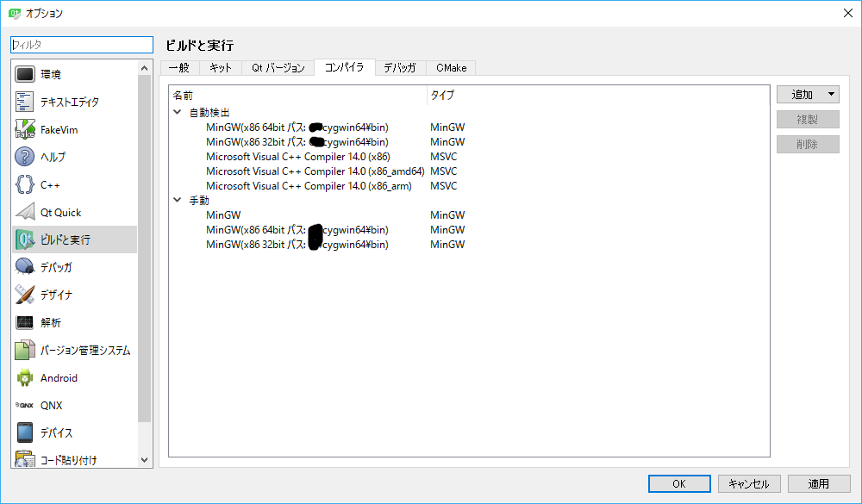Select the MSVC 14.0 (x86_amd64) compiler row

[x=315, y=171]
